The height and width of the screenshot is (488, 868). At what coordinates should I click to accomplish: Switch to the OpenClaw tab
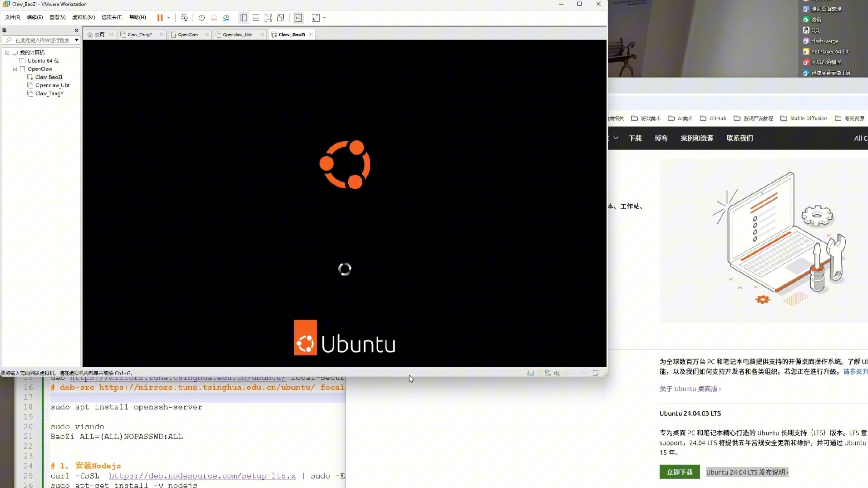188,35
